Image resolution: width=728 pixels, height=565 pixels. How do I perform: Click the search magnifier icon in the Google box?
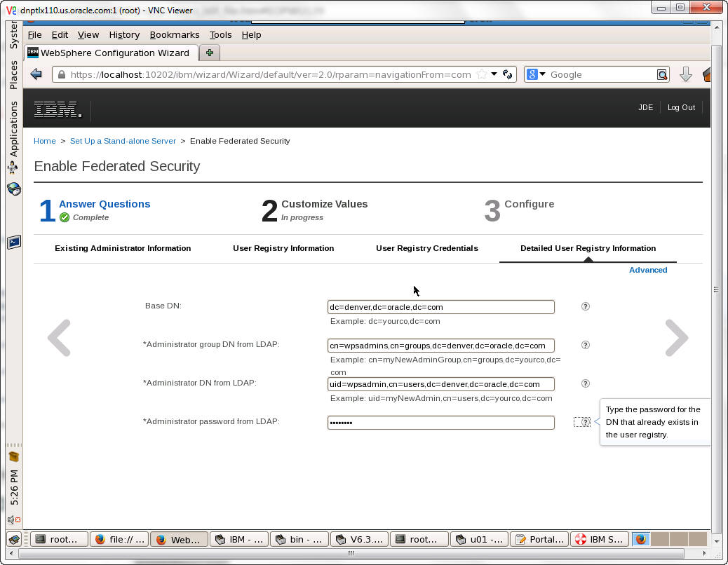662,74
